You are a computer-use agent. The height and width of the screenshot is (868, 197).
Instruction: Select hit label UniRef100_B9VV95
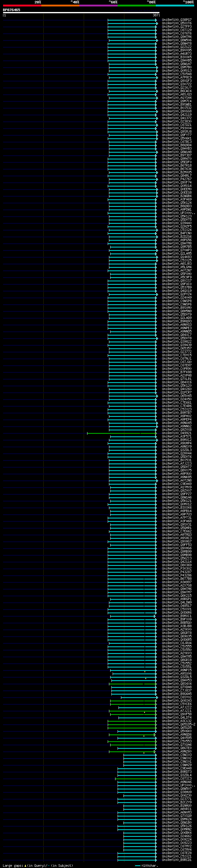coord(177,50)
